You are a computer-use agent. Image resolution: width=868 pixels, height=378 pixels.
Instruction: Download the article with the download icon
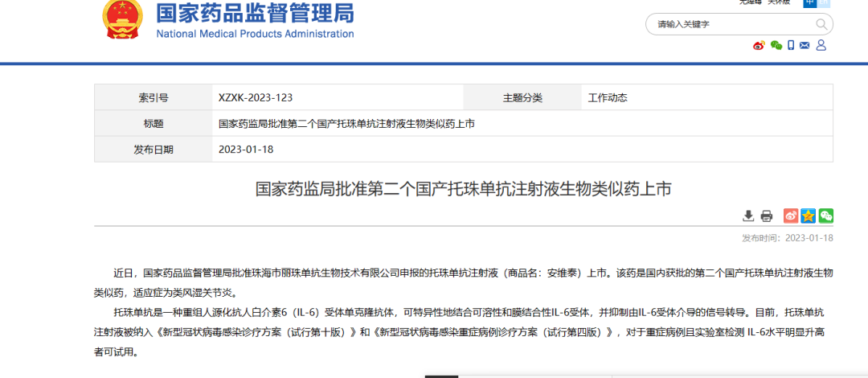[x=748, y=216]
